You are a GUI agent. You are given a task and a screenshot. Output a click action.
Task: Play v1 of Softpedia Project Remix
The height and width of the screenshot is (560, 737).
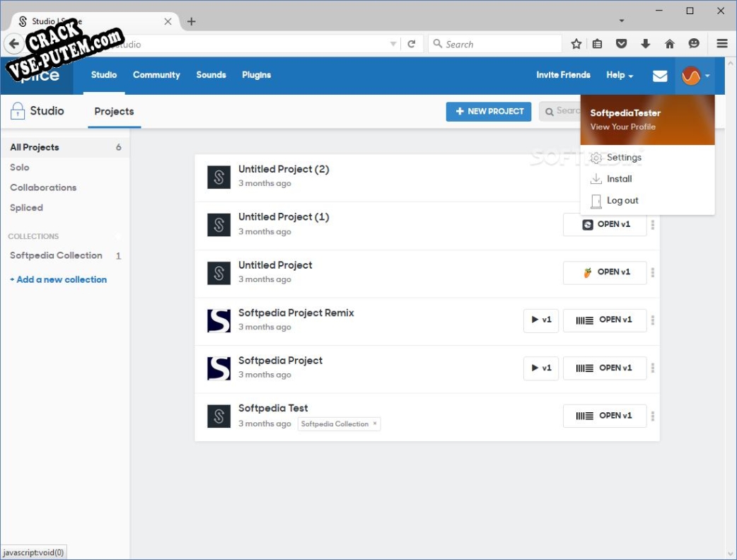point(540,320)
